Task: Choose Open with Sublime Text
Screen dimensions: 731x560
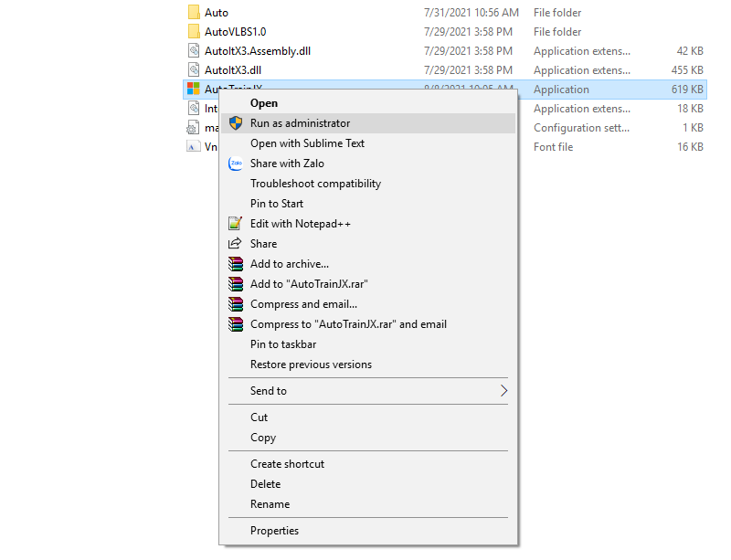Action: (307, 143)
